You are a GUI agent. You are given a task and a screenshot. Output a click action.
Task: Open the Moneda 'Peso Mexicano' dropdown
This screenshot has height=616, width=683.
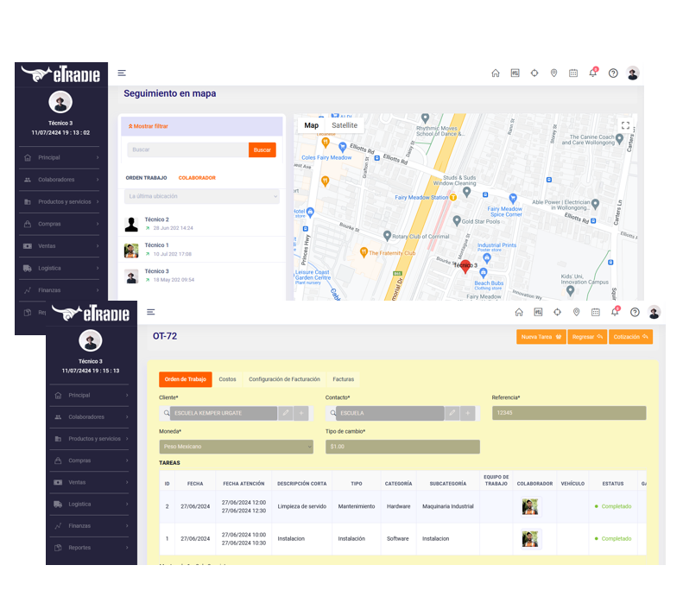236,447
